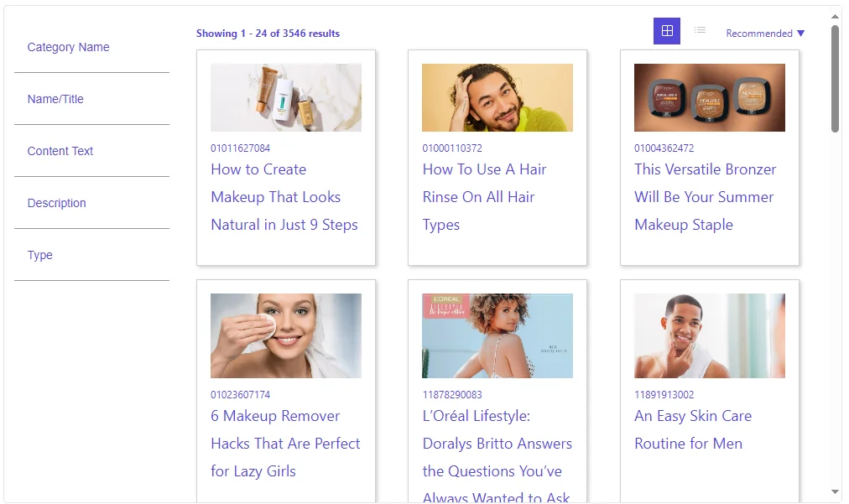
Task: Open 'How To Use A Hair Rinse' article
Action: point(484,197)
